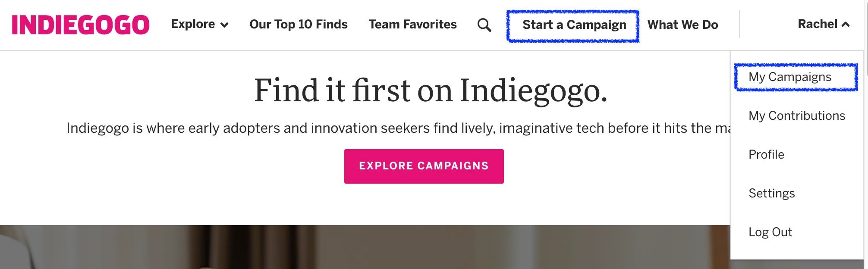This screenshot has height=269, width=868.
Task: Go to Team Favorites
Action: 412,24
